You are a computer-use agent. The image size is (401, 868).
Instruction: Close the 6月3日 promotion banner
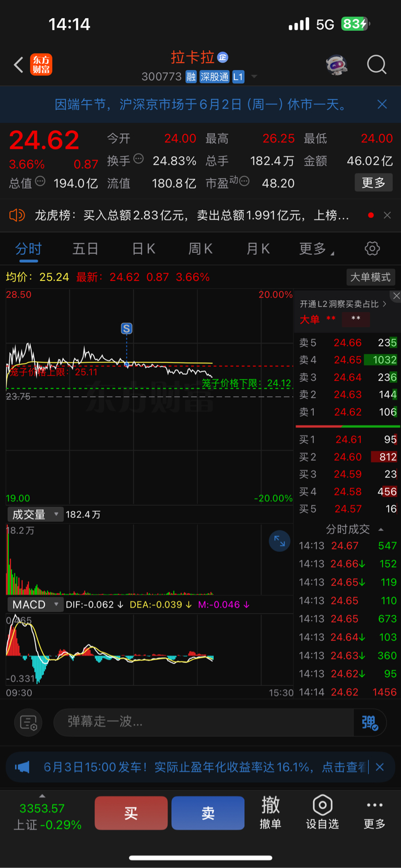coord(380,767)
